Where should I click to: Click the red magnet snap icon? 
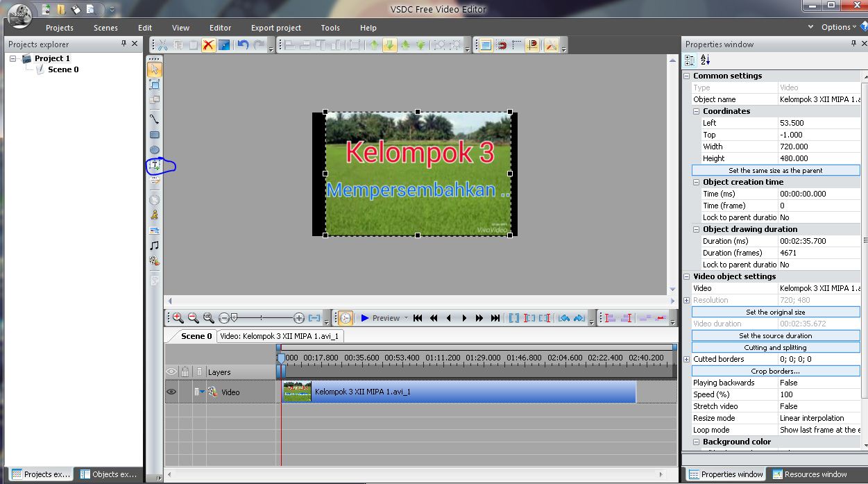pos(502,45)
